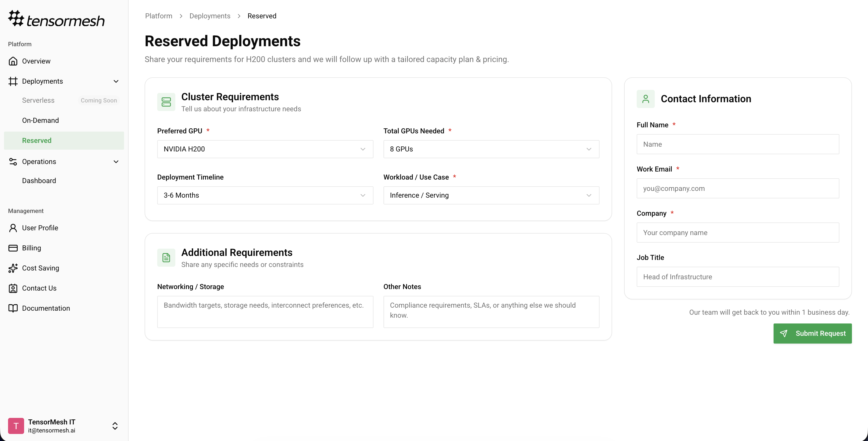
Task: Open the Dashboard sidebar item
Action: click(x=39, y=181)
